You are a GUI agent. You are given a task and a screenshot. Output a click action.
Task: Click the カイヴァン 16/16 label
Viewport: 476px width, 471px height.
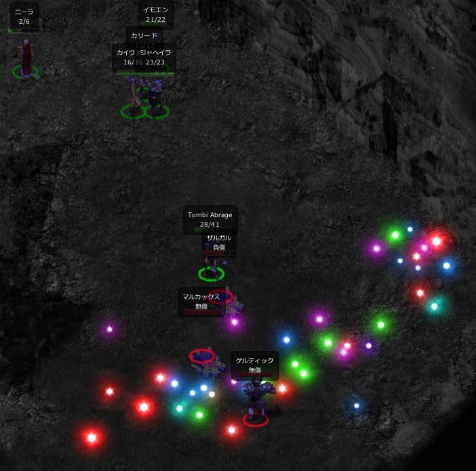[x=129, y=58]
